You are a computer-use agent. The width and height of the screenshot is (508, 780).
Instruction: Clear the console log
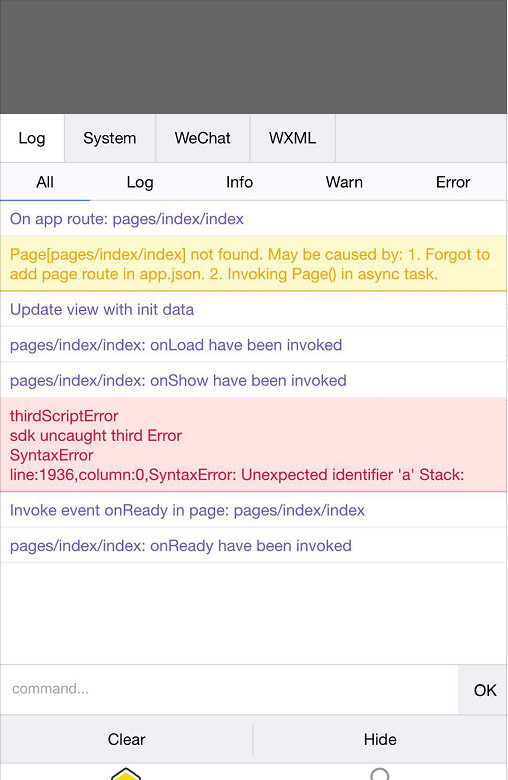click(x=126, y=739)
